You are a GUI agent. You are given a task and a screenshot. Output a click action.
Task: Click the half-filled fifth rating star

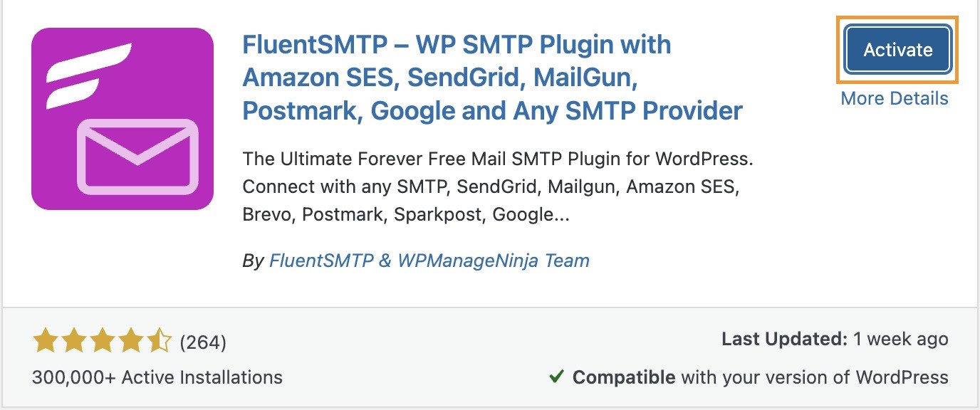[x=158, y=342]
